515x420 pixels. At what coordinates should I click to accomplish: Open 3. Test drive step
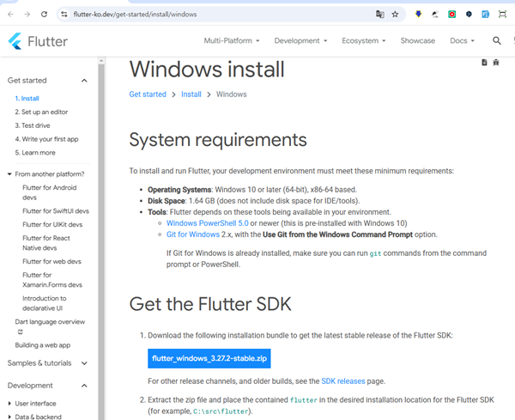pos(33,125)
